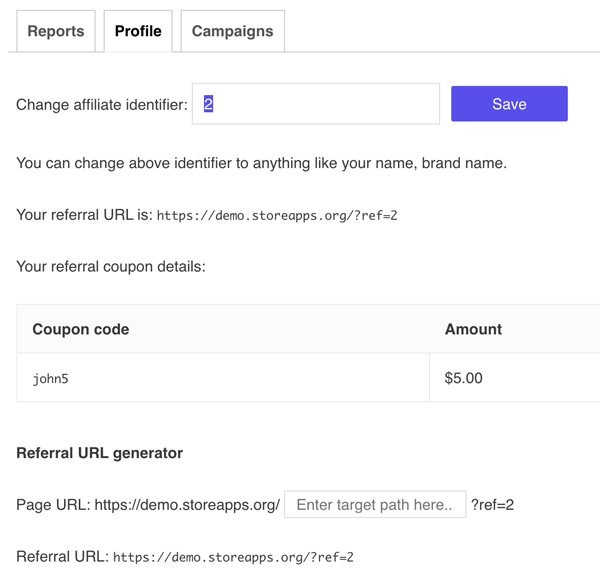
Task: Click the referral URL under 'Your referral URL is'
Action: point(277,215)
